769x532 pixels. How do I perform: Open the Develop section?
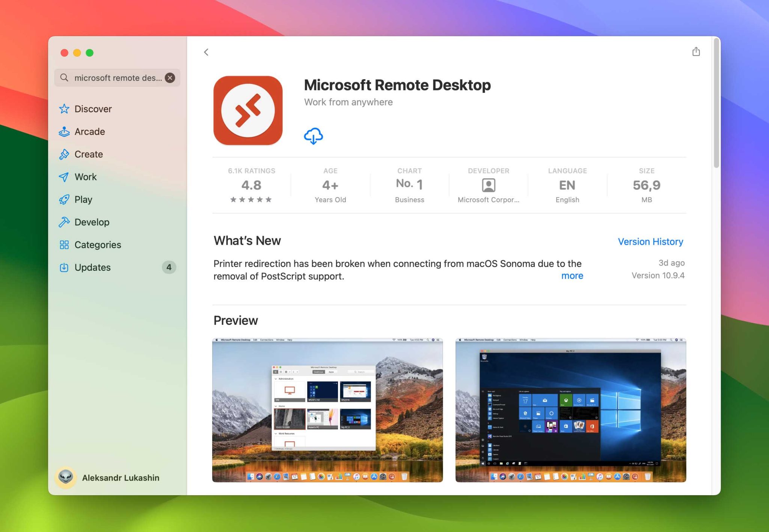[92, 222]
